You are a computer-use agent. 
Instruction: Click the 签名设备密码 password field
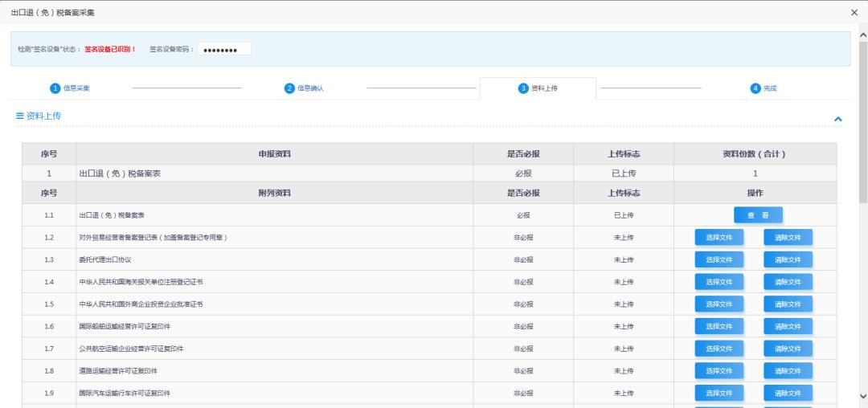point(224,50)
